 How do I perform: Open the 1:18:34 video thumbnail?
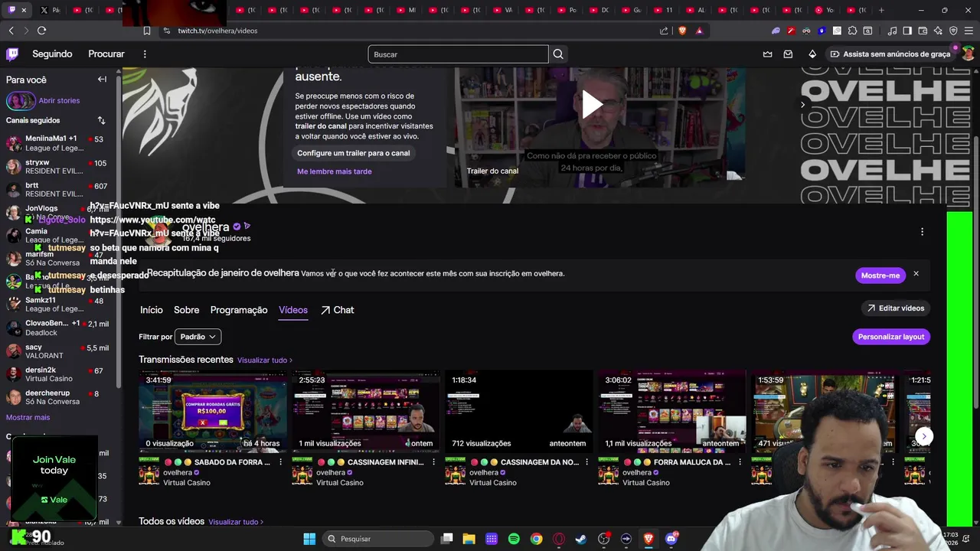(x=519, y=412)
